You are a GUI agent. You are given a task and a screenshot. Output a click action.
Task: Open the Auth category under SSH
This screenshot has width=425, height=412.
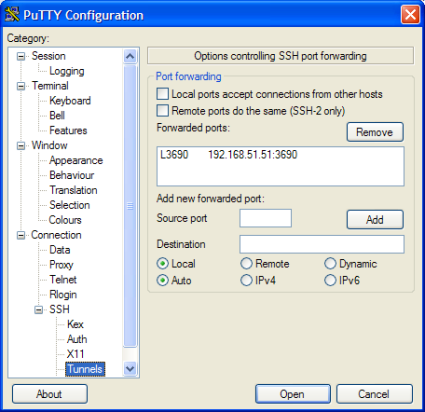click(77, 339)
